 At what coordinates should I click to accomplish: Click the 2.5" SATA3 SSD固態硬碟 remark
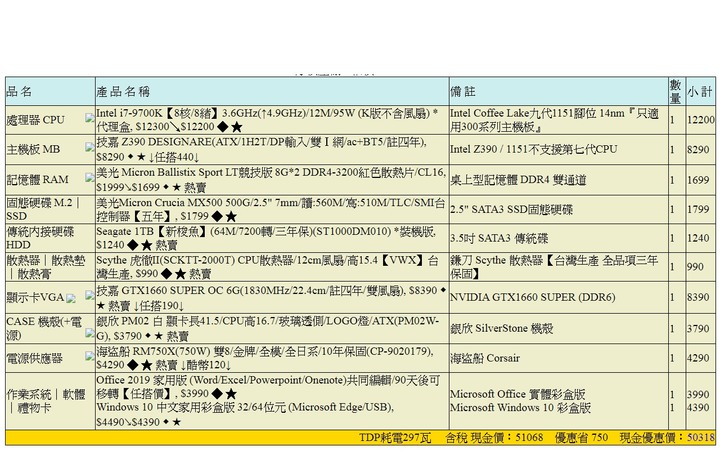pyautogui.click(x=512, y=209)
